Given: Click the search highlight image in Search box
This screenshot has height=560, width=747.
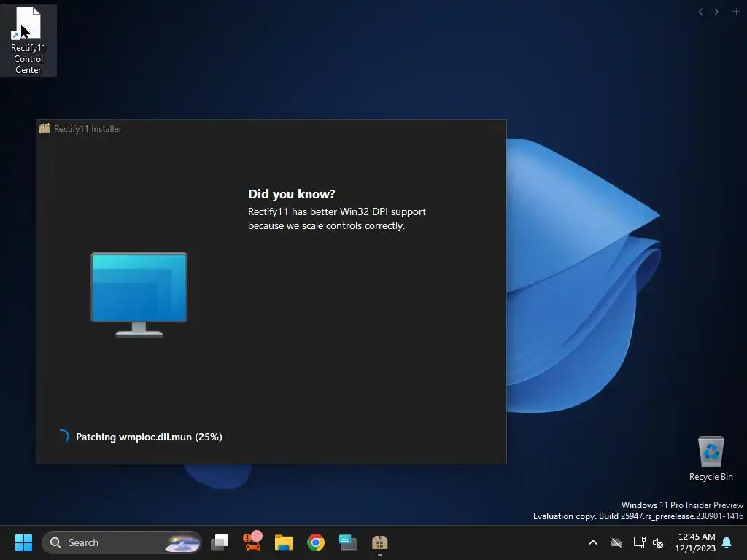Looking at the screenshot, I should pyautogui.click(x=183, y=542).
